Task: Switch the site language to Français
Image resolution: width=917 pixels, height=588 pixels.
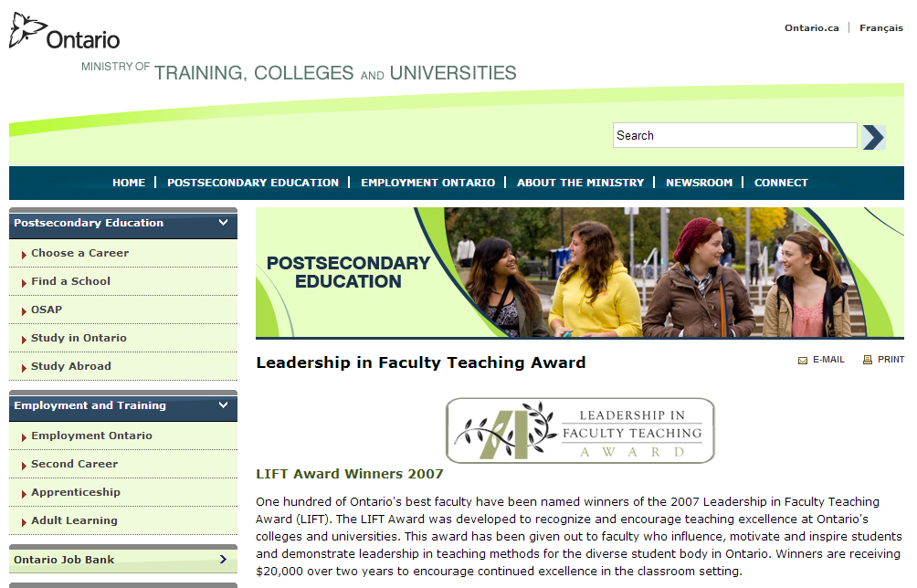Action: pyautogui.click(x=881, y=28)
